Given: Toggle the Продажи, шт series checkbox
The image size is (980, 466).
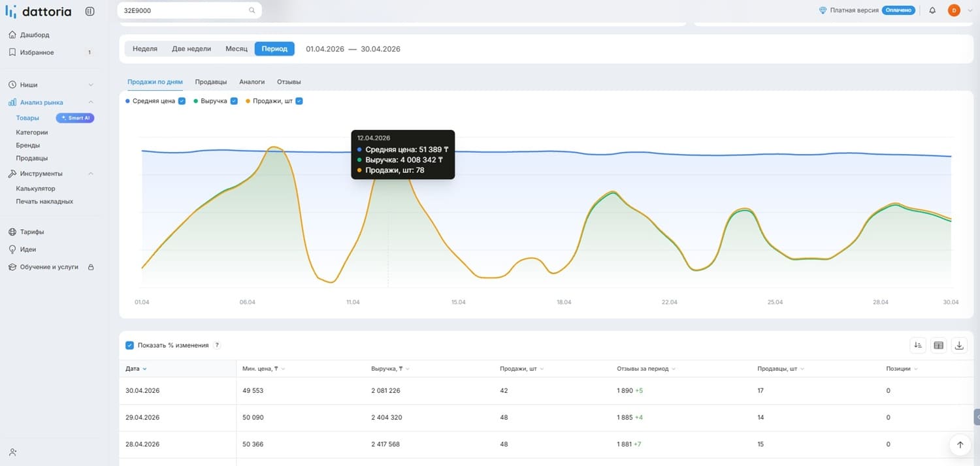Looking at the screenshot, I should 299,101.
